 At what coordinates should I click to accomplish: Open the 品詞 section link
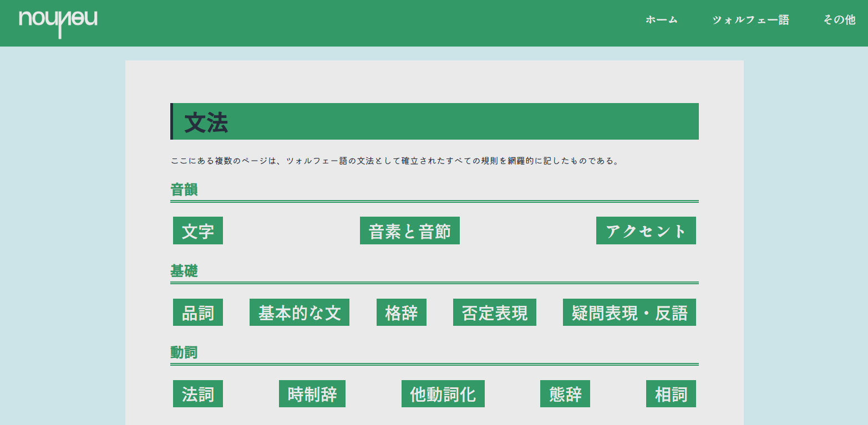coord(198,313)
